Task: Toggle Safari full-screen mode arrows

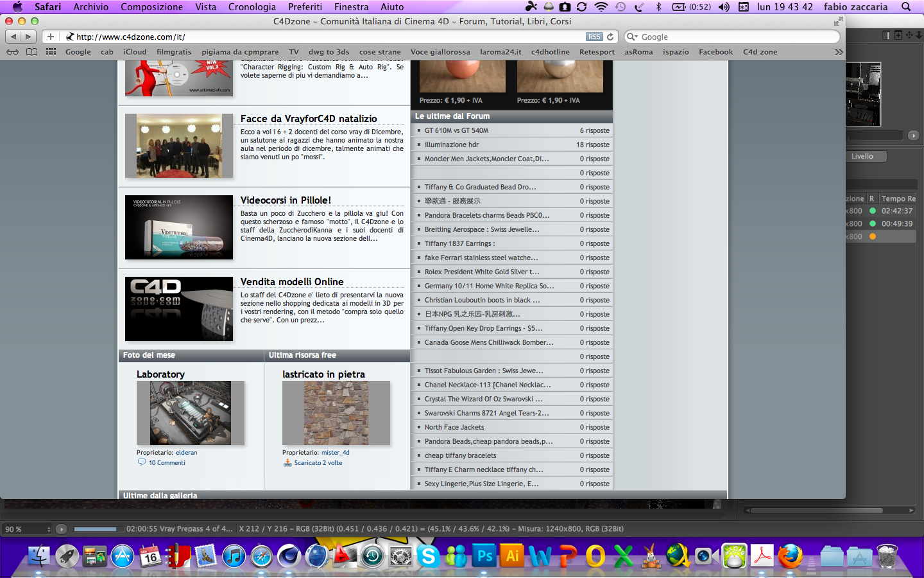Action: 838,21
